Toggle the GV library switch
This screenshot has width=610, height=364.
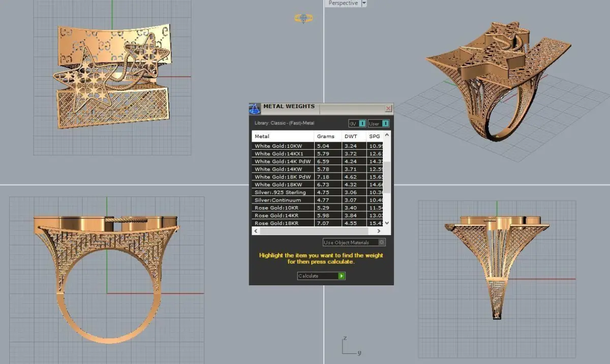tap(357, 123)
